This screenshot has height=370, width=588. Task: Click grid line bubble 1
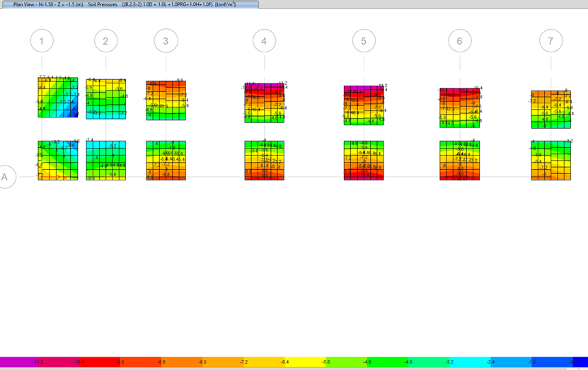[x=42, y=42]
